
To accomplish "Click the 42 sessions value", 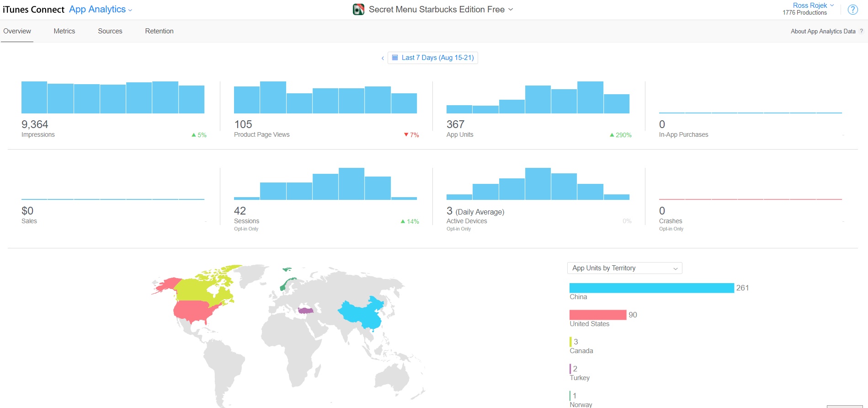I will [x=240, y=211].
